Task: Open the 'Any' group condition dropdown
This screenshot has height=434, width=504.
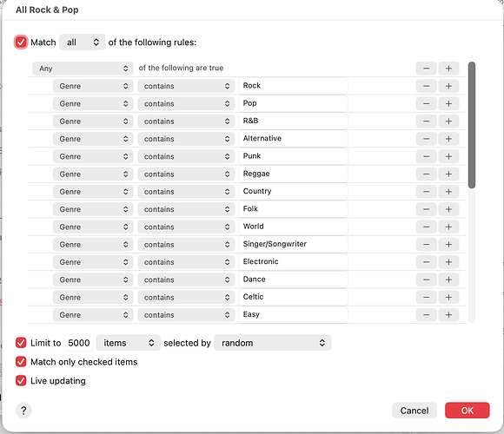Action: (x=83, y=69)
